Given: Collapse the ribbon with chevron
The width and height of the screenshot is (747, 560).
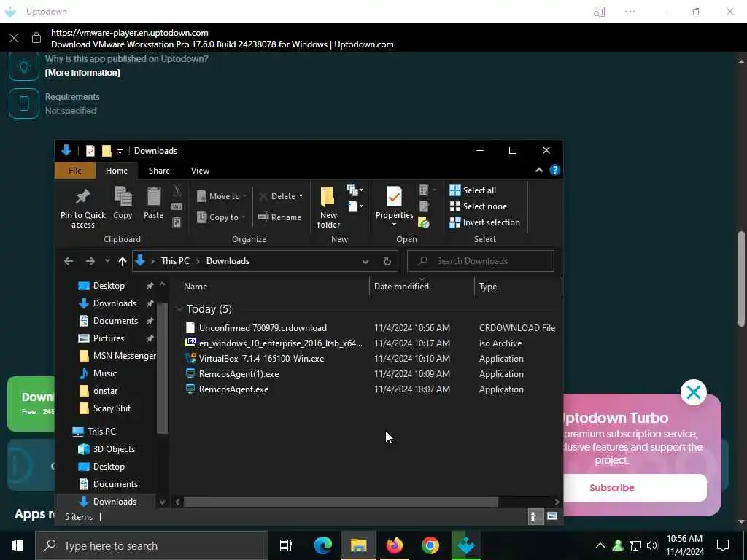Looking at the screenshot, I should coord(539,171).
